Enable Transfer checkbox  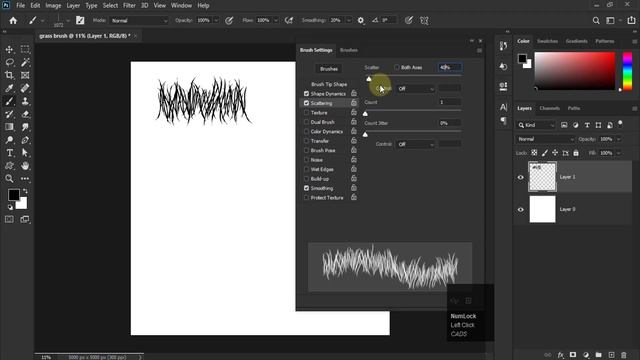tap(306, 141)
